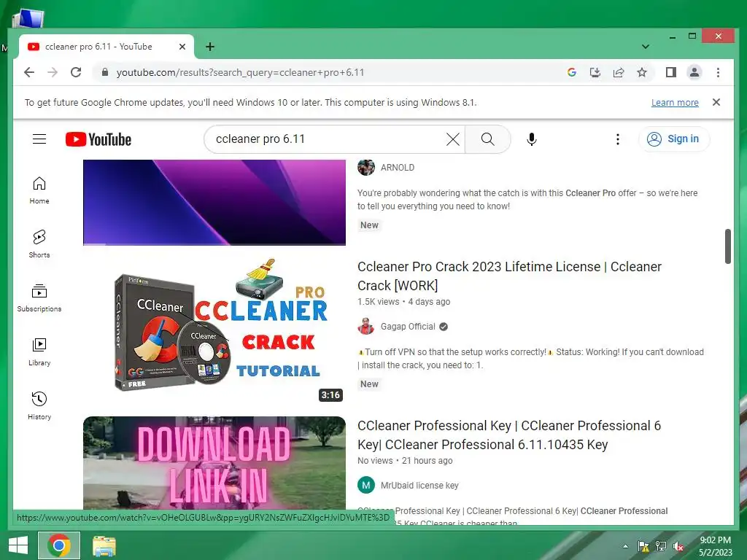Click the taskbar clock 9:02 PM
The image size is (747, 560).
pos(715,540)
